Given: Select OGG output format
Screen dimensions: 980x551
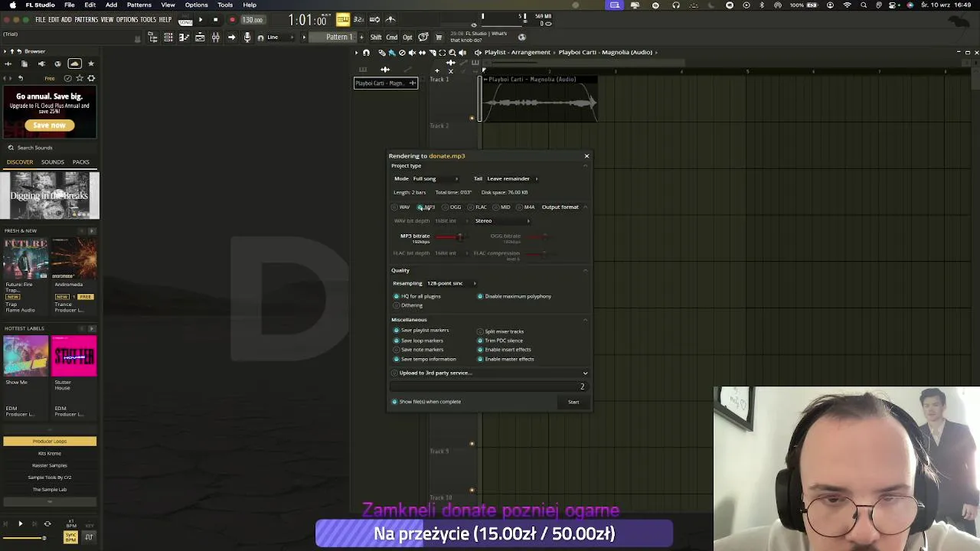Looking at the screenshot, I should (452, 207).
